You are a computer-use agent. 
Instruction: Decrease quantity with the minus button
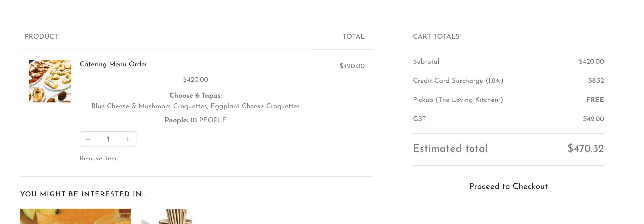pyautogui.click(x=88, y=139)
